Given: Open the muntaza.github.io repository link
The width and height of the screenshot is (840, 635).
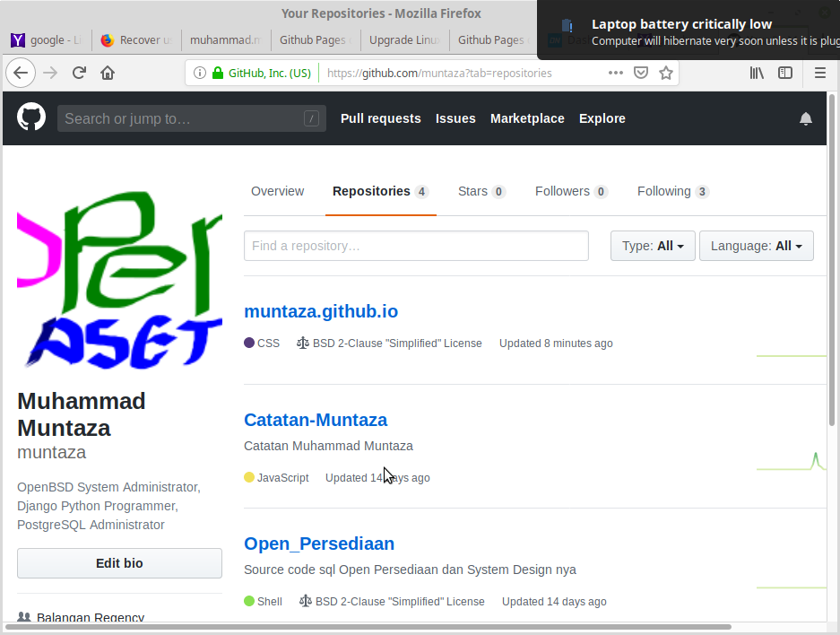Looking at the screenshot, I should [x=321, y=311].
